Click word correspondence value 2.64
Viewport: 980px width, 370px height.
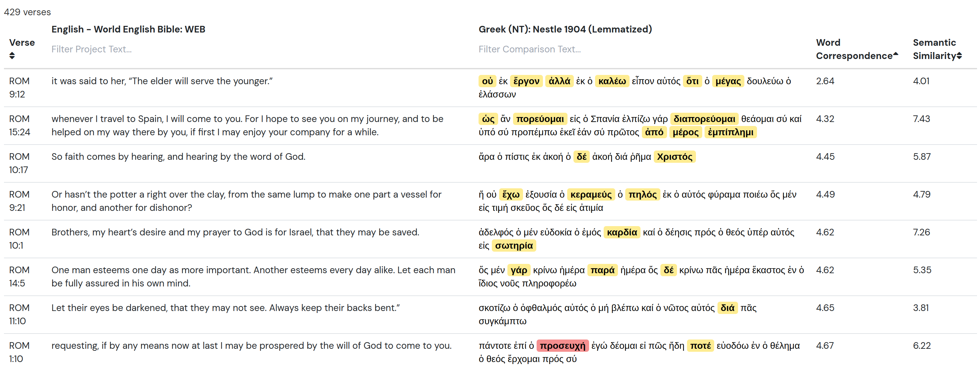pyautogui.click(x=825, y=81)
